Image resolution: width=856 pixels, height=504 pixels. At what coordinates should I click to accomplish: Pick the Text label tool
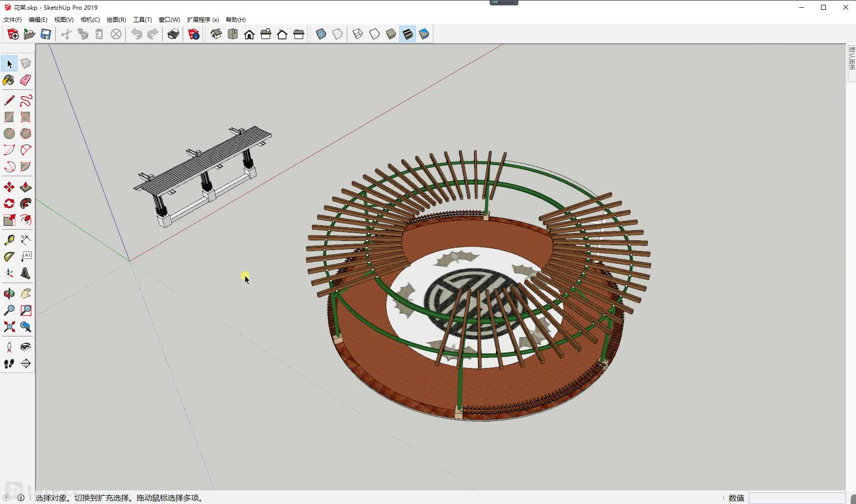tap(26, 257)
